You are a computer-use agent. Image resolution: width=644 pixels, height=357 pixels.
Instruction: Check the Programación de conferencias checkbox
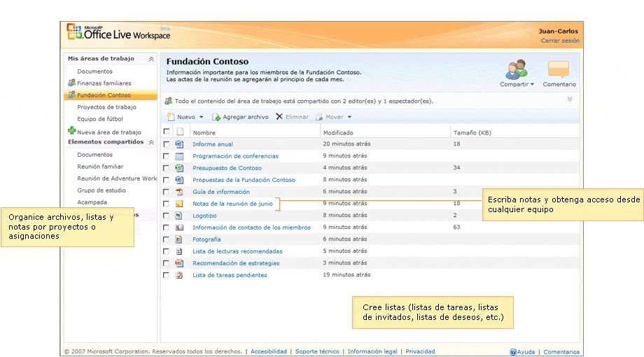pyautogui.click(x=167, y=156)
